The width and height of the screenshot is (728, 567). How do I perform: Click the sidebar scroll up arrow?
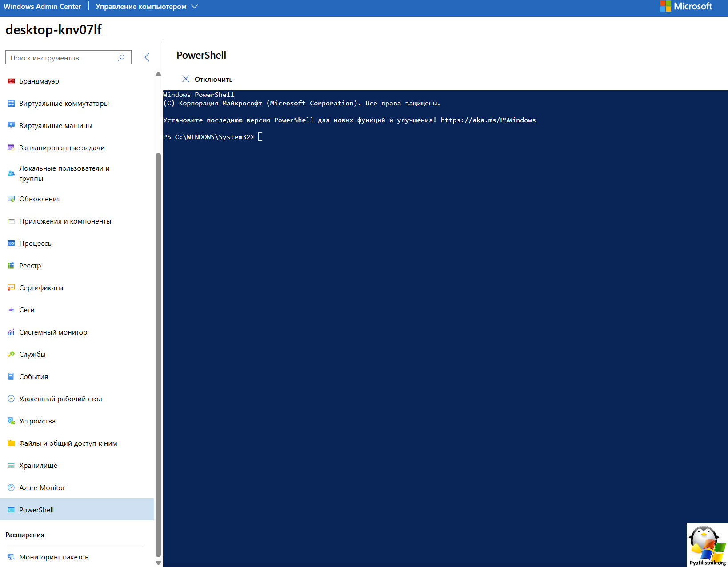(x=158, y=74)
